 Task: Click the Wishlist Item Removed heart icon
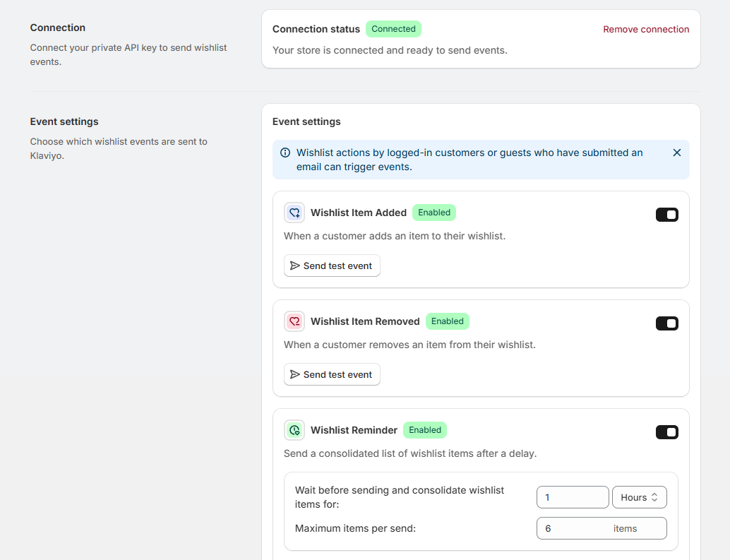[x=294, y=321]
